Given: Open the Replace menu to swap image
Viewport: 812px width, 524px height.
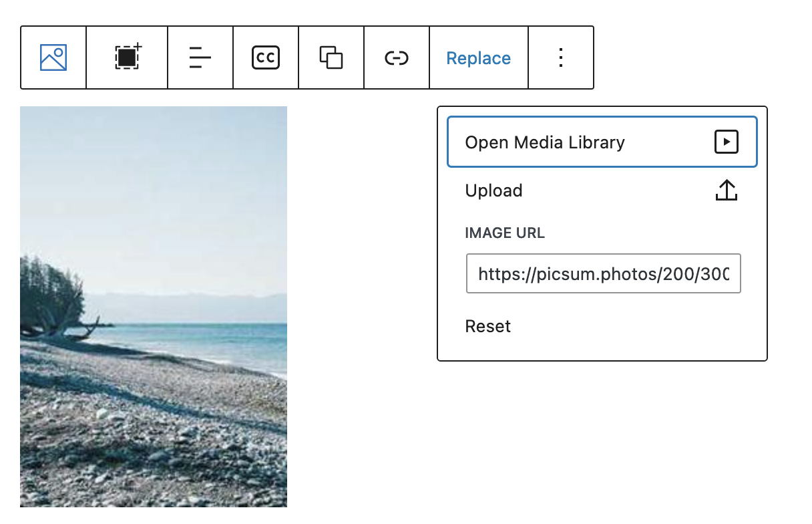Looking at the screenshot, I should [x=478, y=57].
